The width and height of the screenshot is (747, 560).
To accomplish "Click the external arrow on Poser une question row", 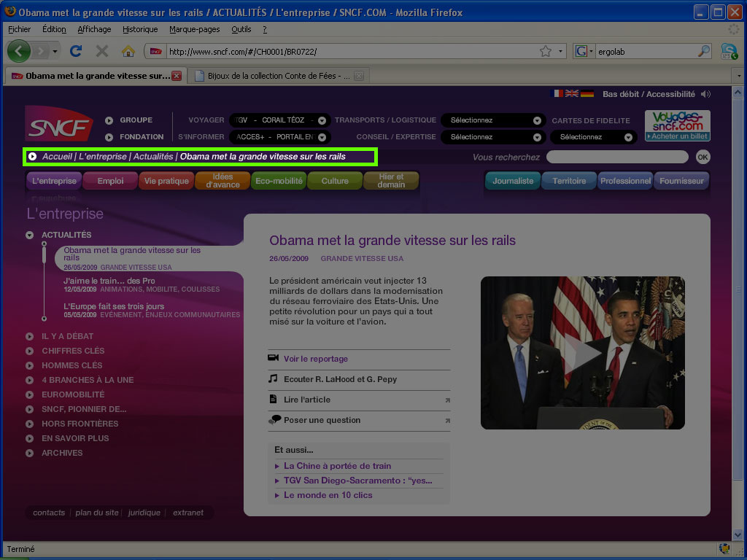I will tap(447, 421).
